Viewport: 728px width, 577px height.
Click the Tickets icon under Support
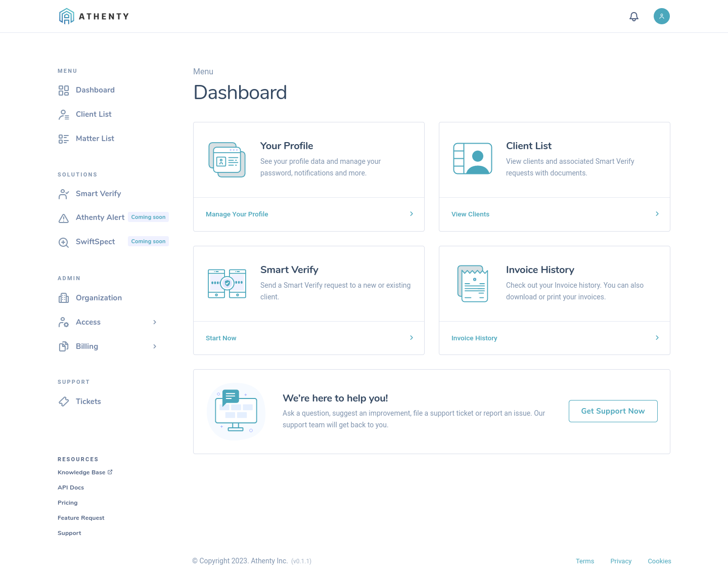64,401
